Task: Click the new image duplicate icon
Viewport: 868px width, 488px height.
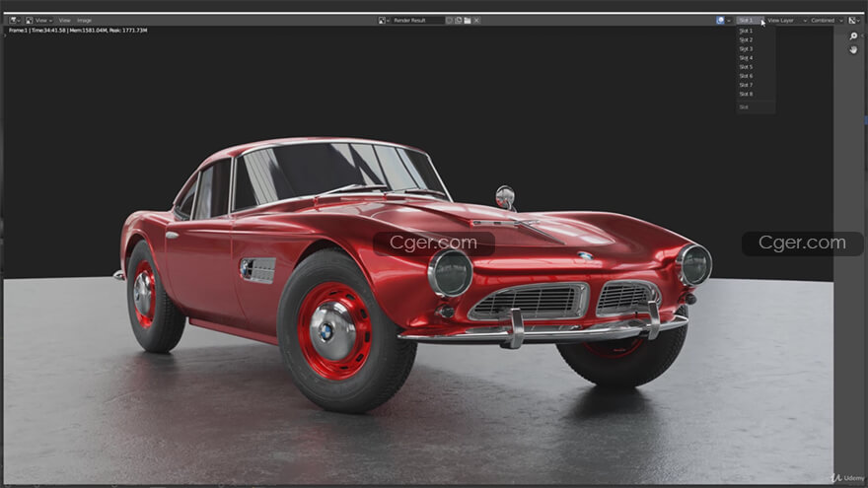Action: coord(459,21)
